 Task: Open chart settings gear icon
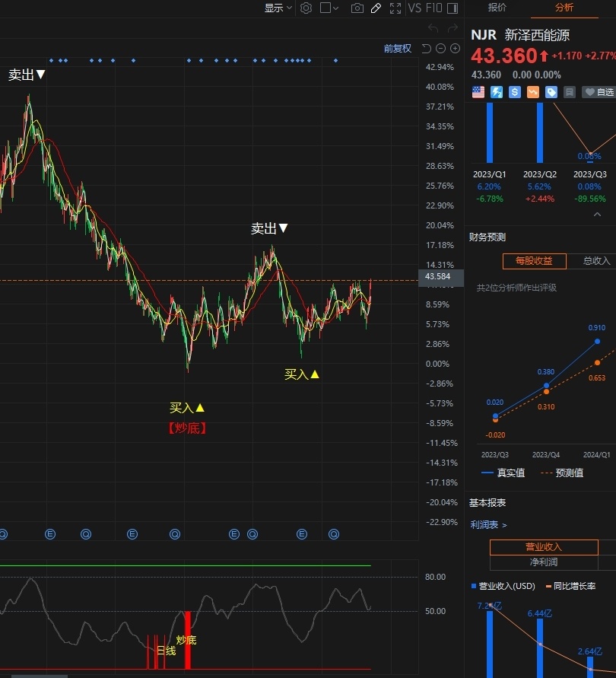pos(306,8)
